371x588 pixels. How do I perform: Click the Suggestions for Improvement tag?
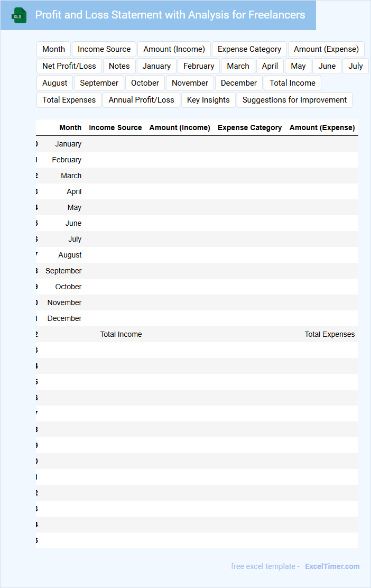pyautogui.click(x=294, y=100)
